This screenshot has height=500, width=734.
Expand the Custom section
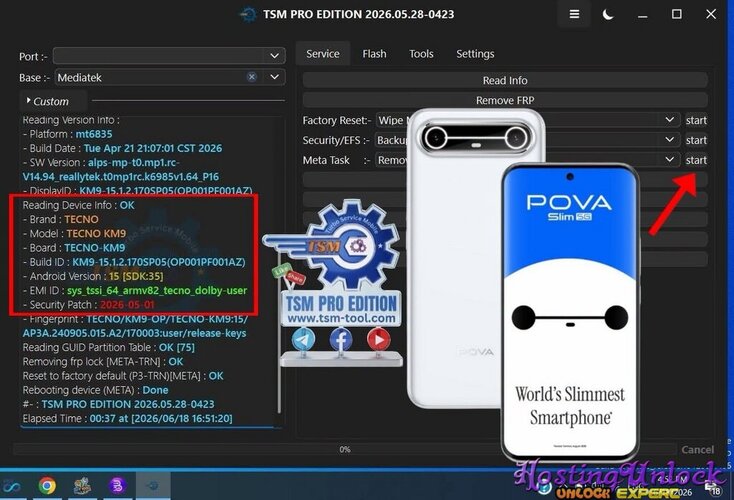tap(47, 101)
